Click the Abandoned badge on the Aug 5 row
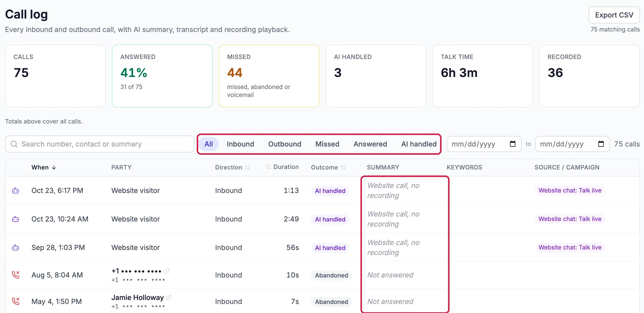 [x=331, y=275]
